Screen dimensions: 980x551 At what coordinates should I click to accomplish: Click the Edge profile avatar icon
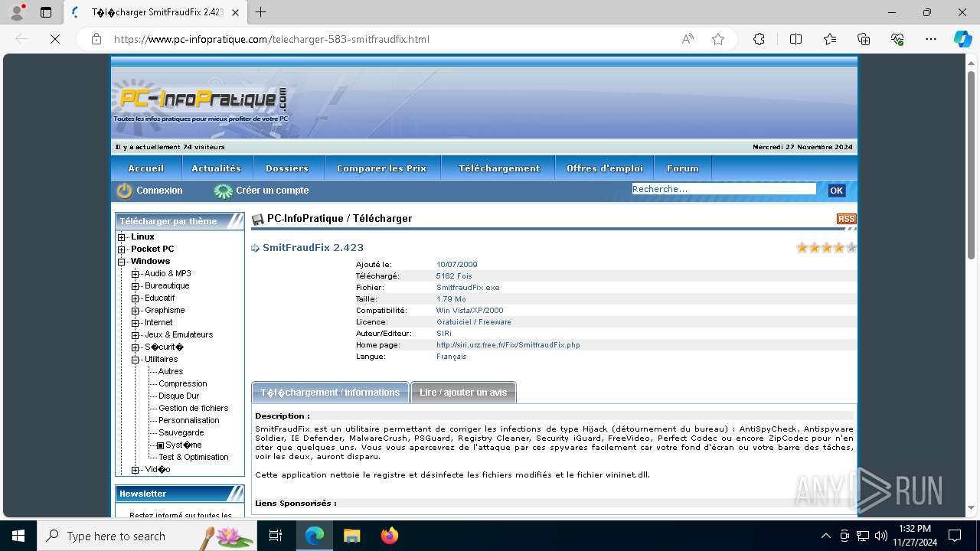tap(17, 12)
